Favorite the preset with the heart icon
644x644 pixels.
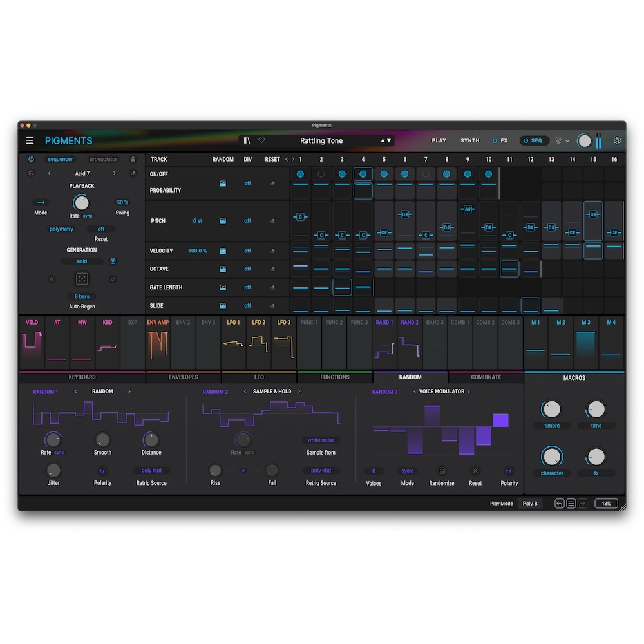point(261,140)
